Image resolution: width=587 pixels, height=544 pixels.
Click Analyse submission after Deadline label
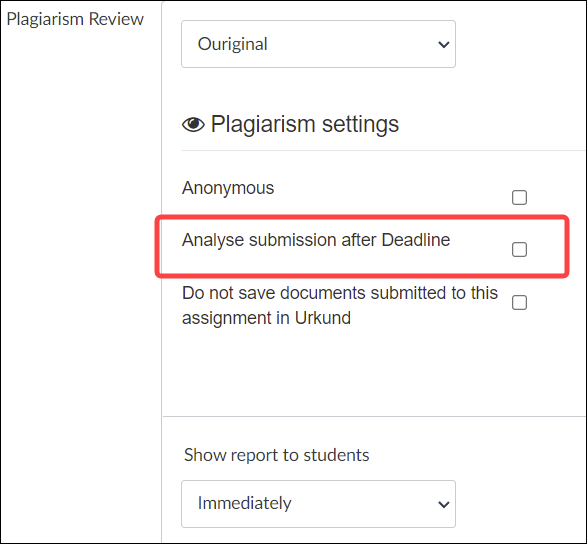[316, 240]
